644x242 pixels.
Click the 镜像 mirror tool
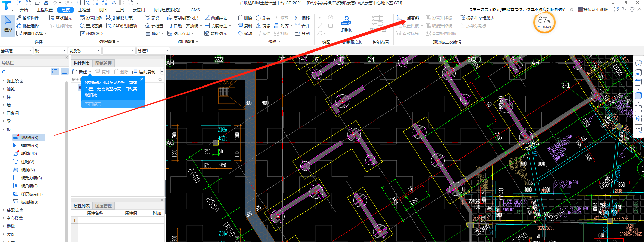tap(263, 26)
